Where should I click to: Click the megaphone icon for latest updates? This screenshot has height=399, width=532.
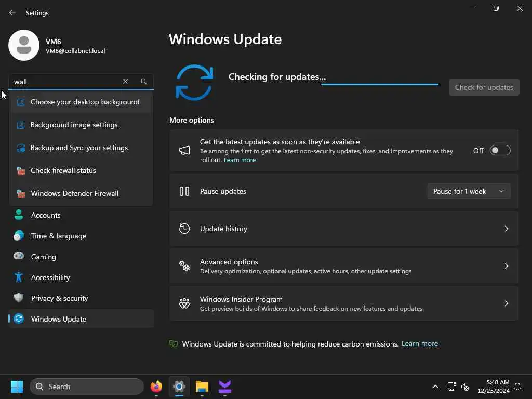click(x=184, y=150)
